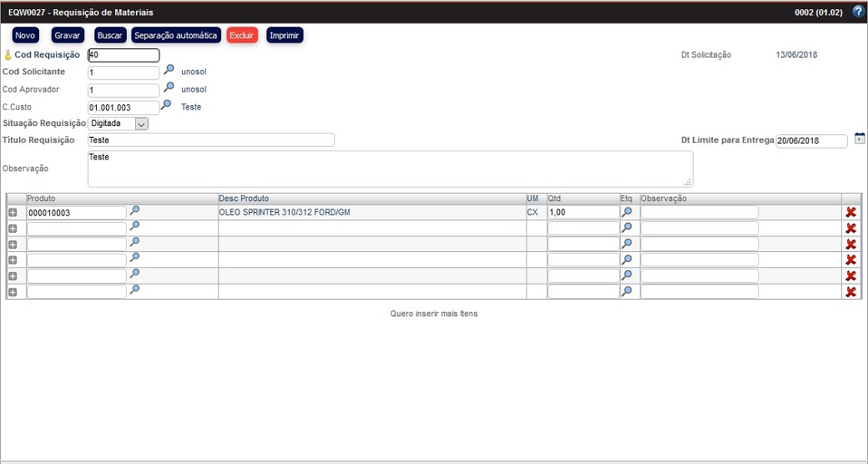Red X delete icon in second row
The image size is (868, 464).
pyautogui.click(x=851, y=228)
